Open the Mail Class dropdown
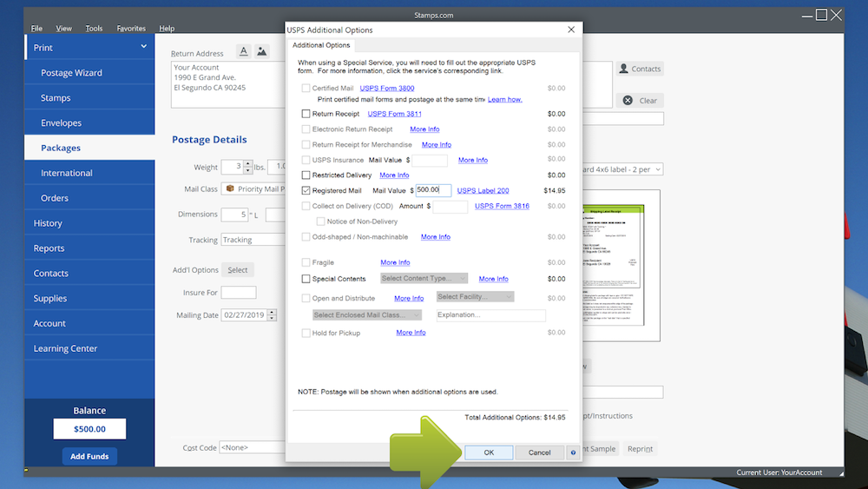 click(x=253, y=188)
